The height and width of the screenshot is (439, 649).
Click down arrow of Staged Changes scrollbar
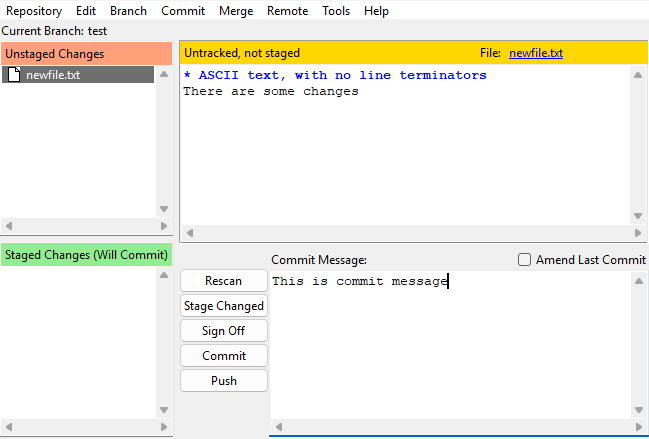(x=164, y=410)
